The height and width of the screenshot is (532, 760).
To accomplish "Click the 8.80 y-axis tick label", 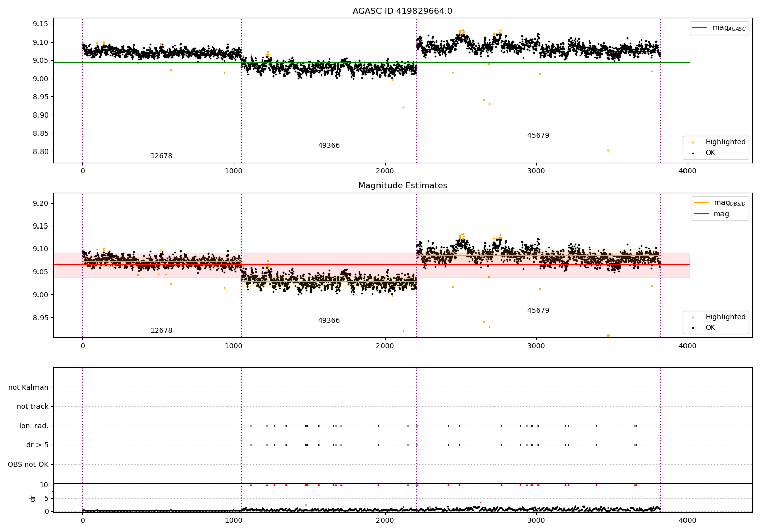I will (x=41, y=151).
